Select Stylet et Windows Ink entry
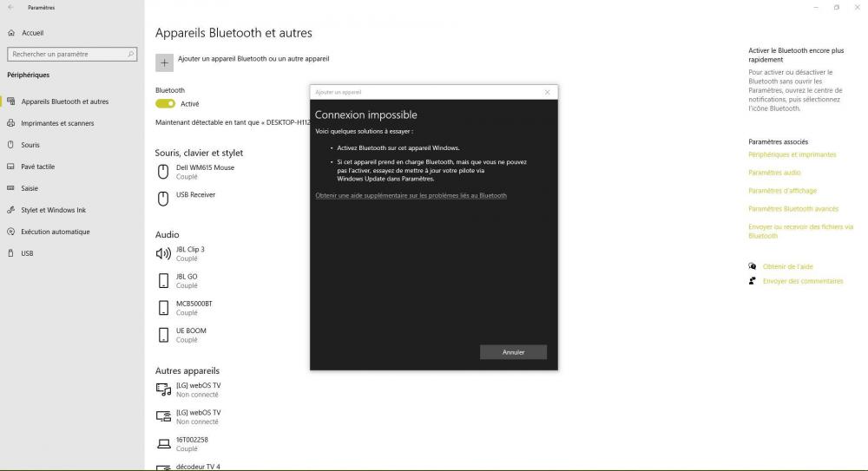 (x=54, y=210)
